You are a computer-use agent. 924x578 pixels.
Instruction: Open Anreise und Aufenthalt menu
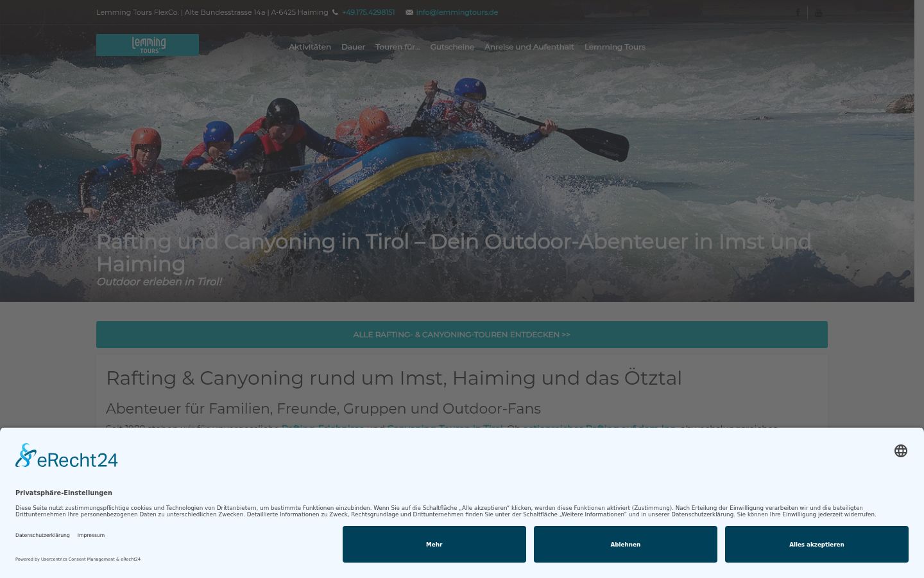529,47
